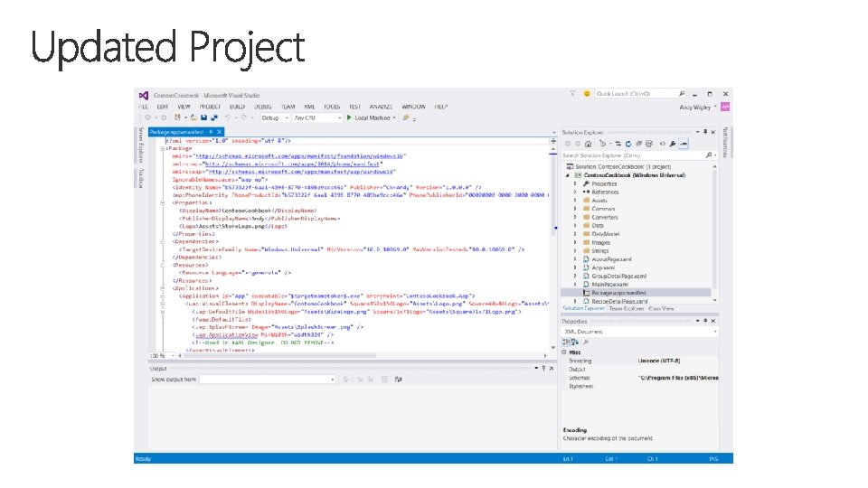Expand the MainPage.xaml node
The width and height of the screenshot is (868, 488).
click(x=575, y=285)
